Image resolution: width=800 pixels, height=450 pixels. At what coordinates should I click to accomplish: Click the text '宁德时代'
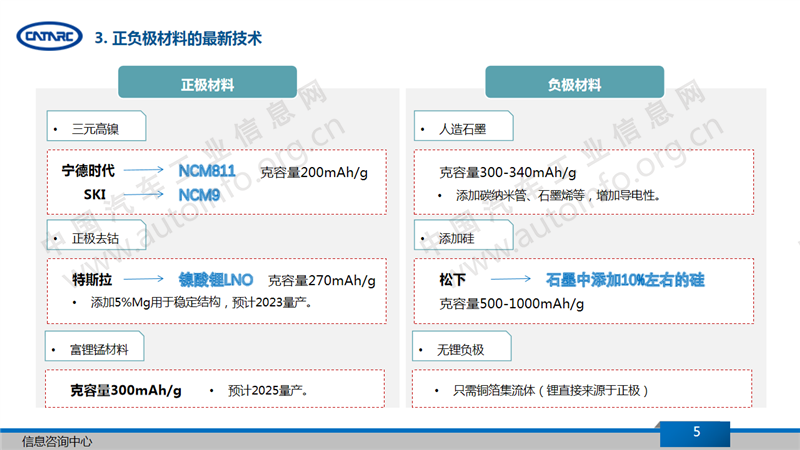(x=88, y=170)
